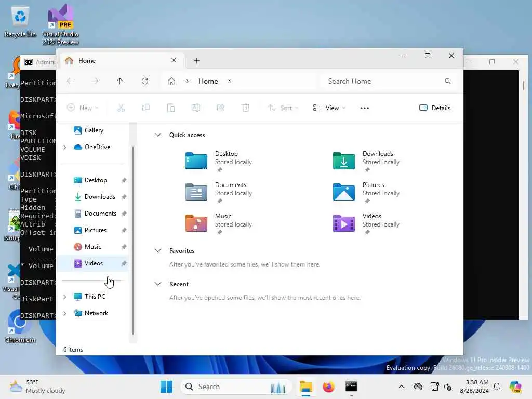Viewport: 532px width, 399px height.
Task: Click the search magnifier in Search Home
Action: pos(447,81)
